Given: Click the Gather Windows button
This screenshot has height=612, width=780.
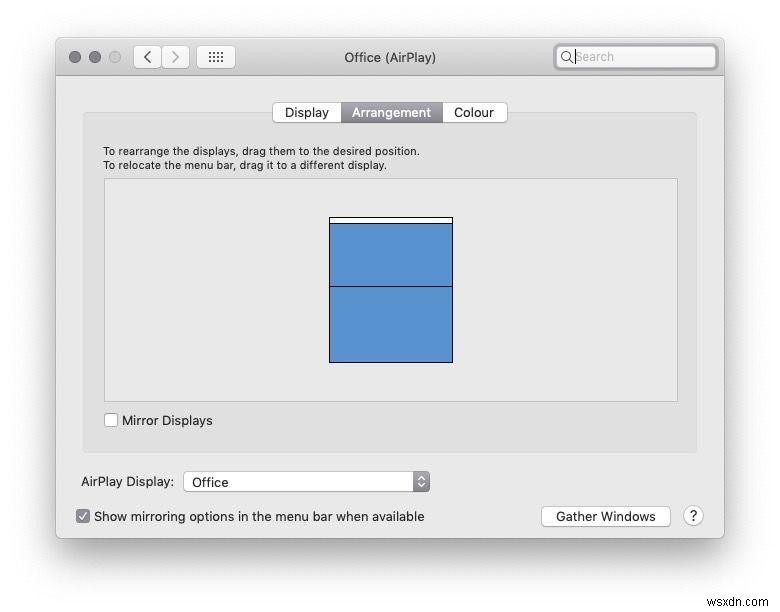Looking at the screenshot, I should (x=606, y=516).
